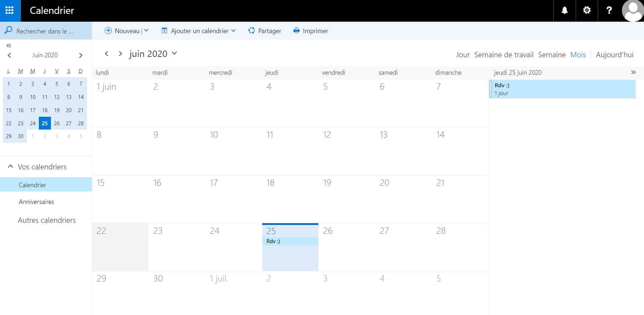Go to next month in mini calendar
This screenshot has width=644, height=315.
pos(80,55)
